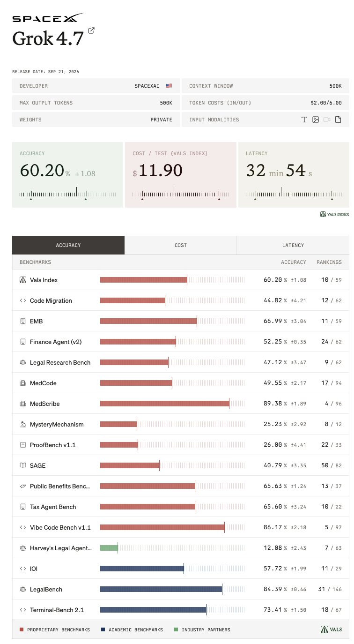Click the 50 / 82 ranking for SAGE
Viewport: 354px width, 644px height.
[x=331, y=465]
